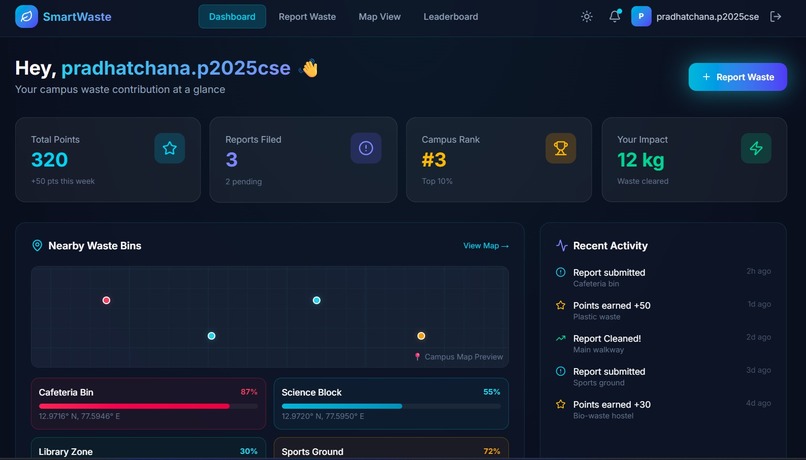This screenshot has width=806, height=460.
Task: Switch to the Map View tab
Action: 379,16
